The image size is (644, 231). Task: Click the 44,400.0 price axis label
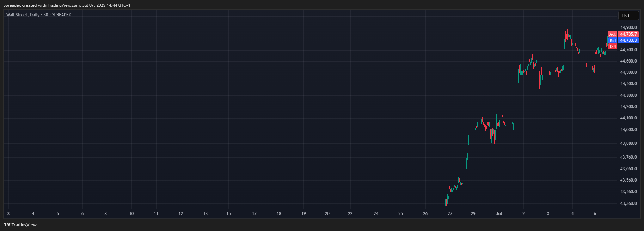point(628,84)
